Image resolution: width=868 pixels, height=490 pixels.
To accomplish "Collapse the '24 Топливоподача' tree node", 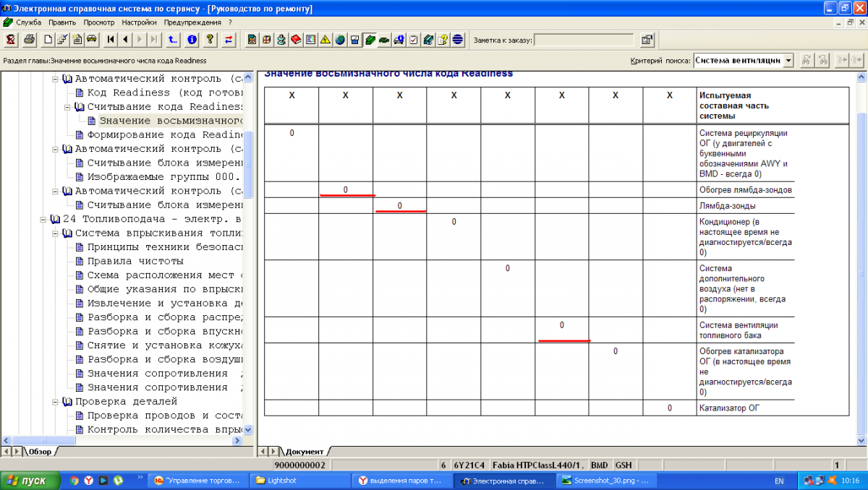I will [44, 219].
